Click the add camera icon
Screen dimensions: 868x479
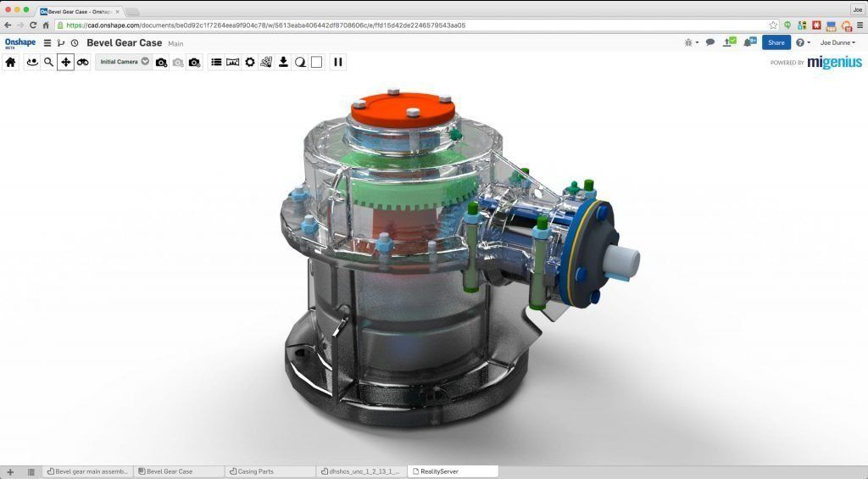[x=161, y=62]
